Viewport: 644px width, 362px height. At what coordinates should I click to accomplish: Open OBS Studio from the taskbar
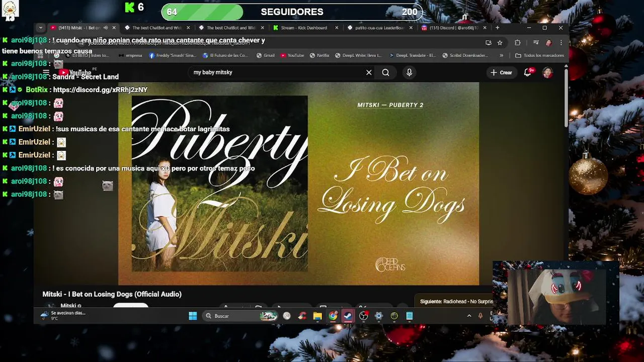[363, 316]
